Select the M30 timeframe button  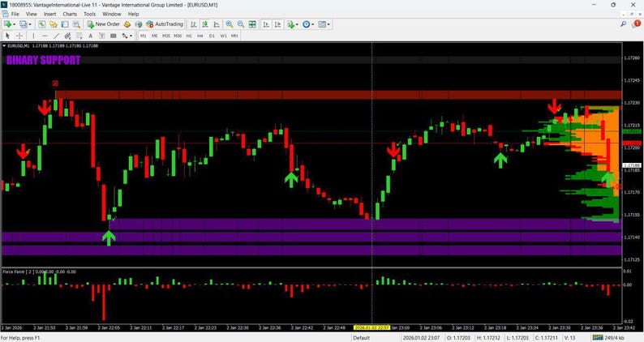tap(178, 36)
